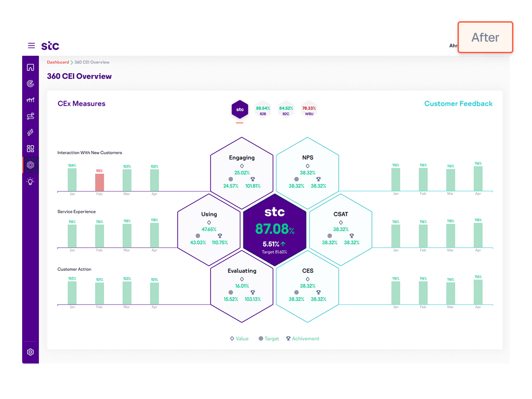Select the stc hexagon tab
The height and width of the screenshot is (399, 532).
point(240,110)
